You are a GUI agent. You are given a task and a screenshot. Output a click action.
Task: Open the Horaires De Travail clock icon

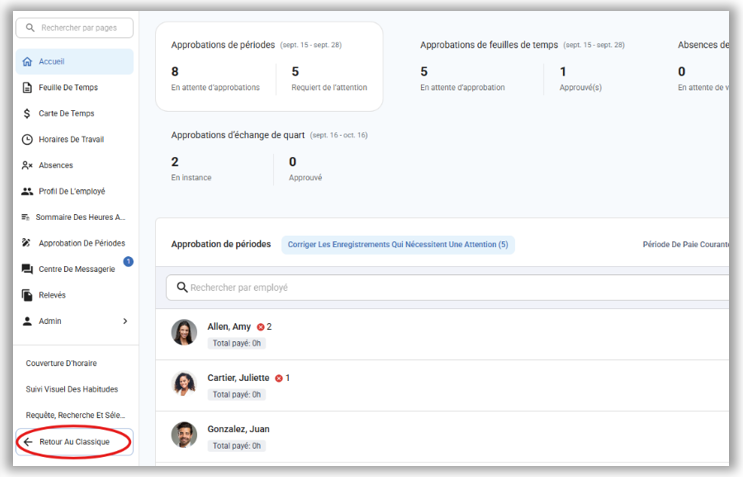click(27, 139)
